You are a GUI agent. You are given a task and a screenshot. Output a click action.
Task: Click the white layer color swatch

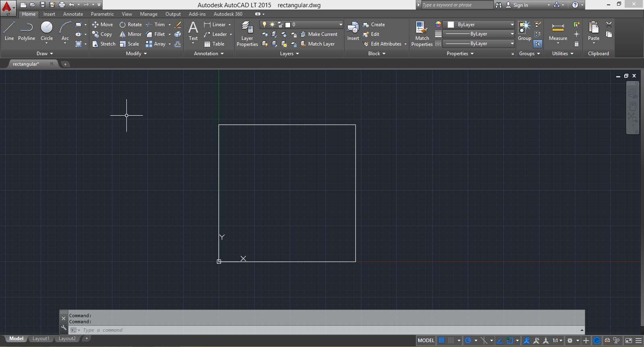[x=288, y=25]
